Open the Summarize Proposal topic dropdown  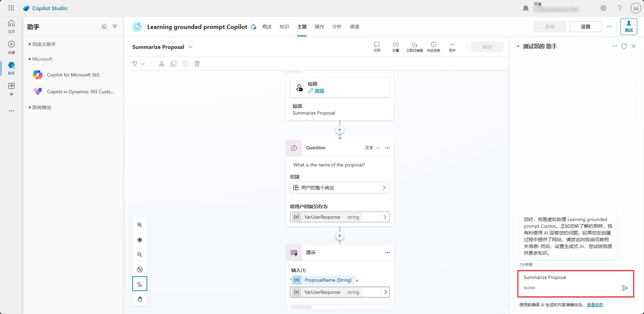click(x=191, y=47)
